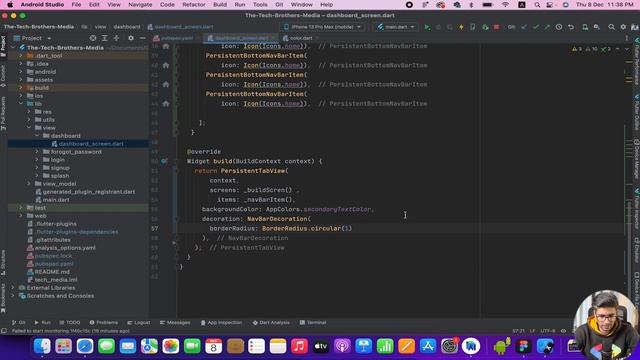Screen dimensions: 640x360
Task: Open the Pull Requests side tool window
Action: click(3, 113)
